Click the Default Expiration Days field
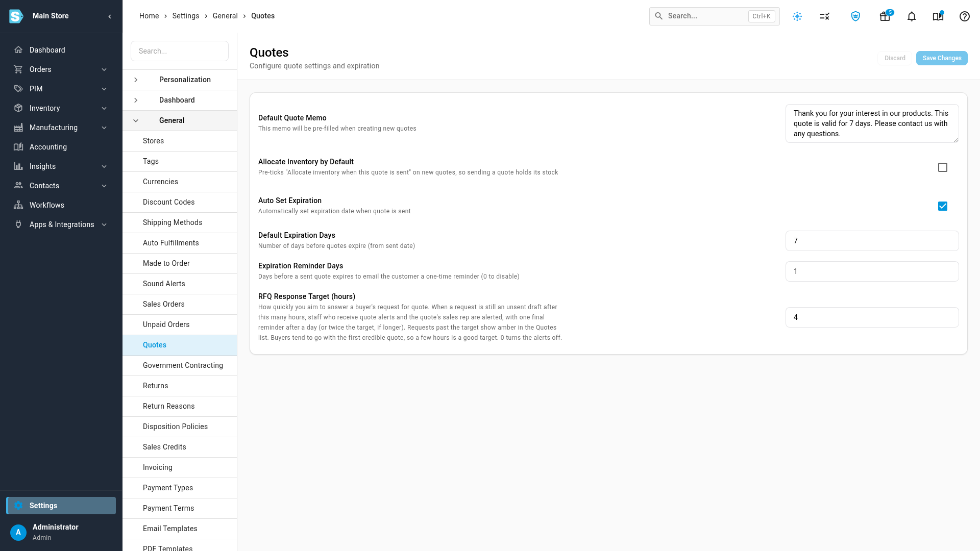 click(x=872, y=241)
